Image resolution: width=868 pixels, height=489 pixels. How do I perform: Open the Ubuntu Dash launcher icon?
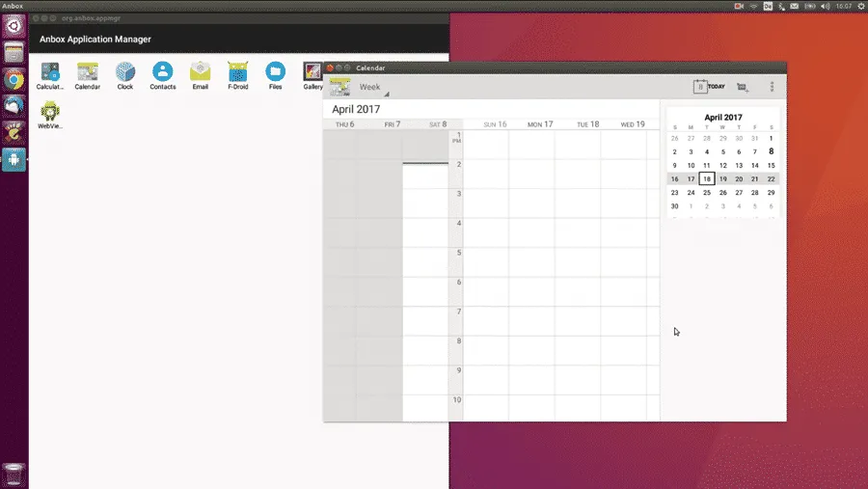coord(14,26)
